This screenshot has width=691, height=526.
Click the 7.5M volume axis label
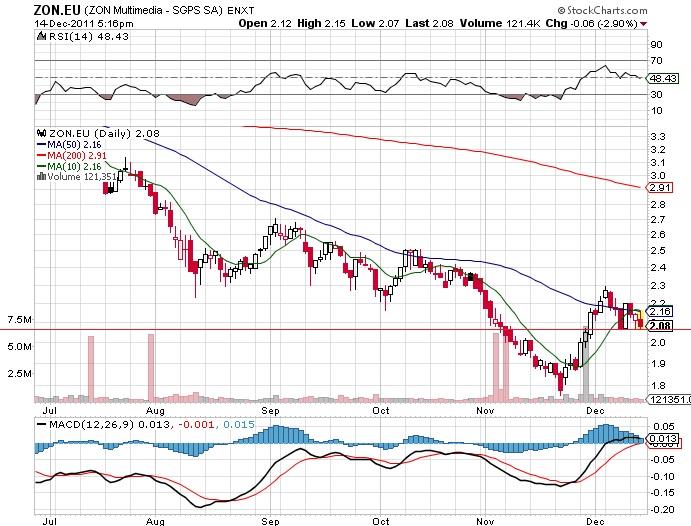pyautogui.click(x=20, y=319)
